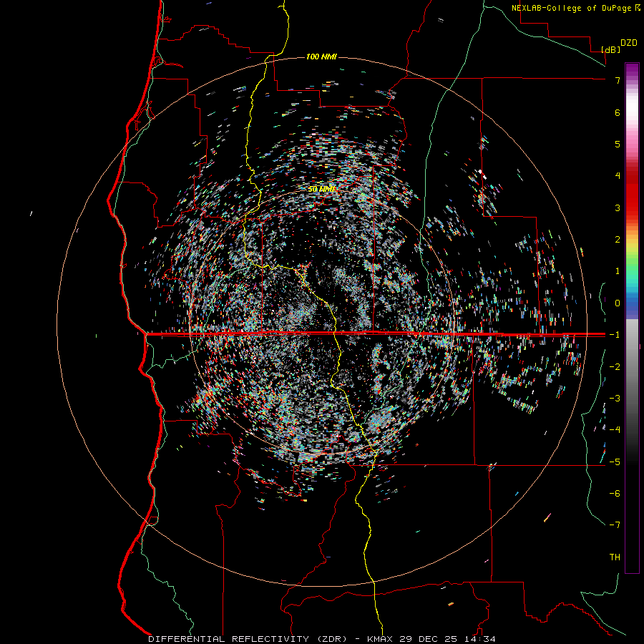
Task: Click the legend value -3
Action: (615, 399)
